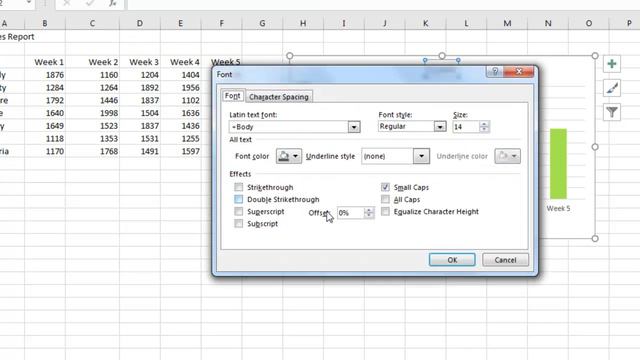Select cell containing 1597

pyautogui.click(x=181, y=151)
